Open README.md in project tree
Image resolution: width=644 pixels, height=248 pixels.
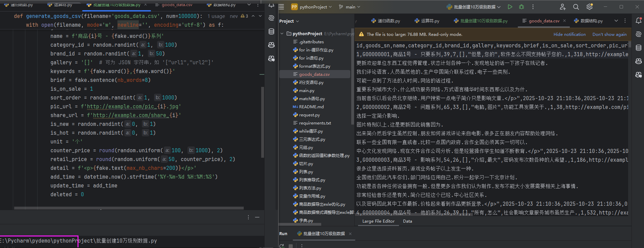(x=308, y=107)
